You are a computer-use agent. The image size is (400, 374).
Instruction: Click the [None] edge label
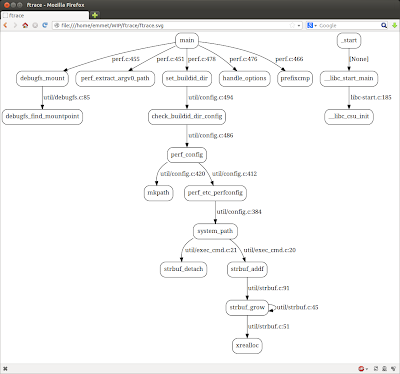click(359, 59)
